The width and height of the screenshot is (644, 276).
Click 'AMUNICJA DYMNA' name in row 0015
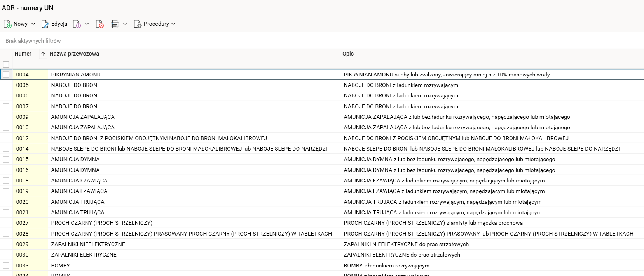pos(75,159)
